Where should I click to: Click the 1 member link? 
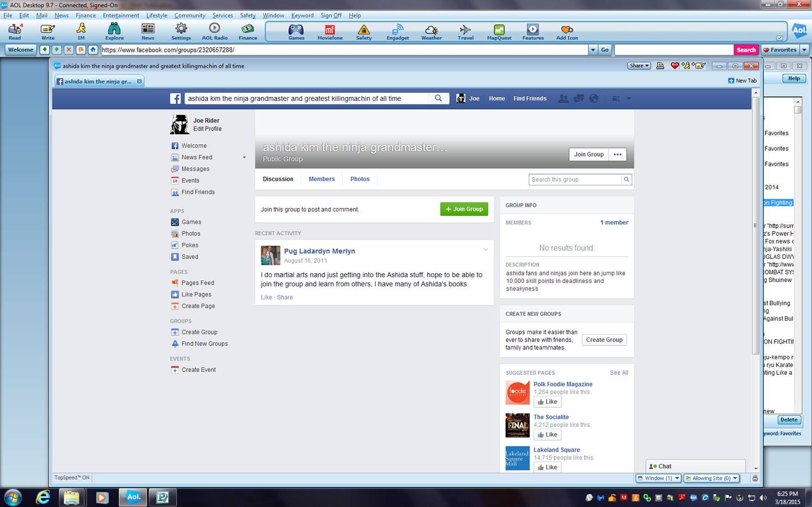(x=614, y=223)
